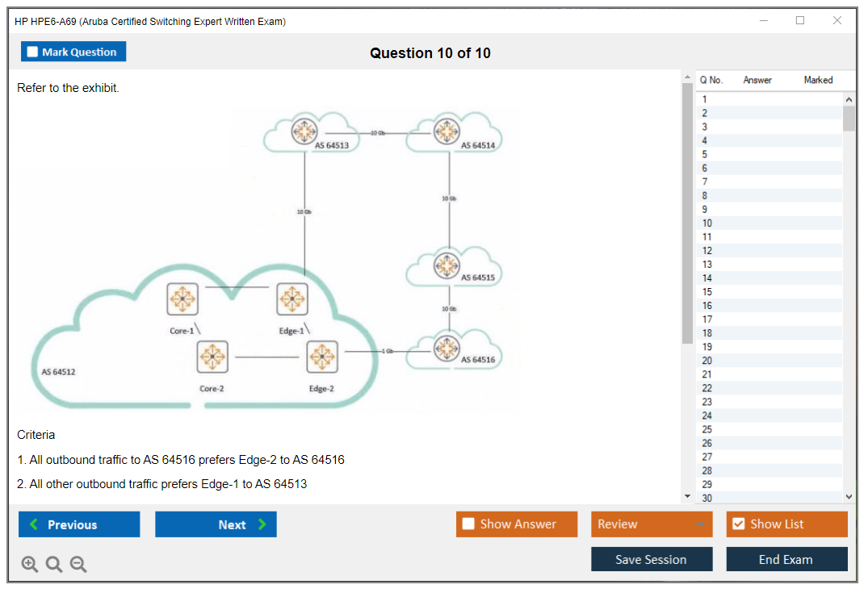Open the Review dropdown menu
868x593 pixels.
[652, 524]
